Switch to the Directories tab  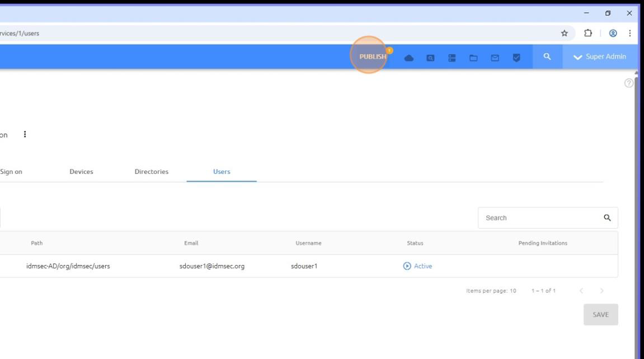click(152, 172)
